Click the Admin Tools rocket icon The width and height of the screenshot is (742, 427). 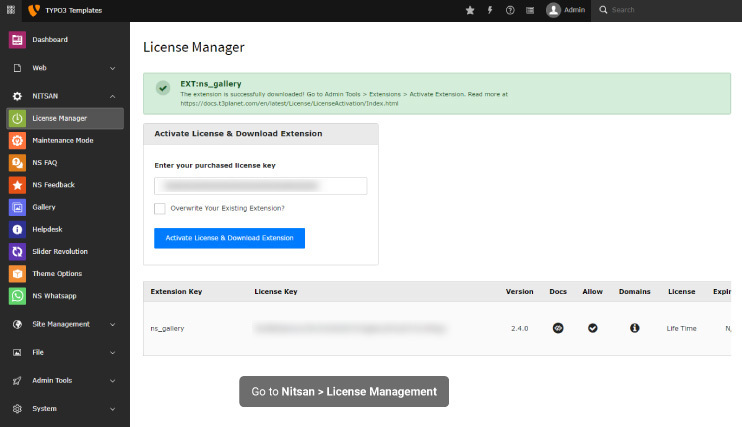point(18,381)
